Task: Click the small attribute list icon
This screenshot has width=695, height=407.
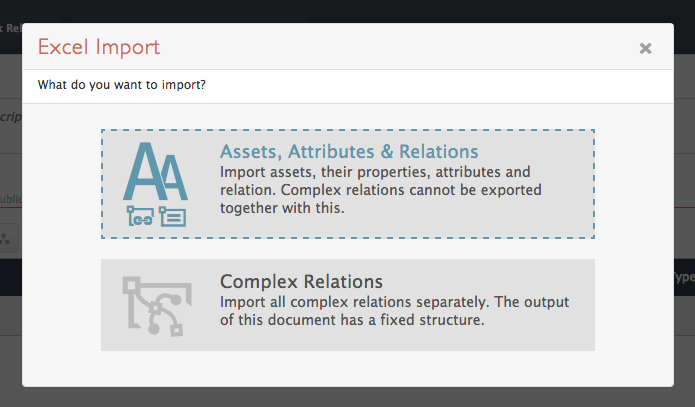Action: (x=172, y=216)
